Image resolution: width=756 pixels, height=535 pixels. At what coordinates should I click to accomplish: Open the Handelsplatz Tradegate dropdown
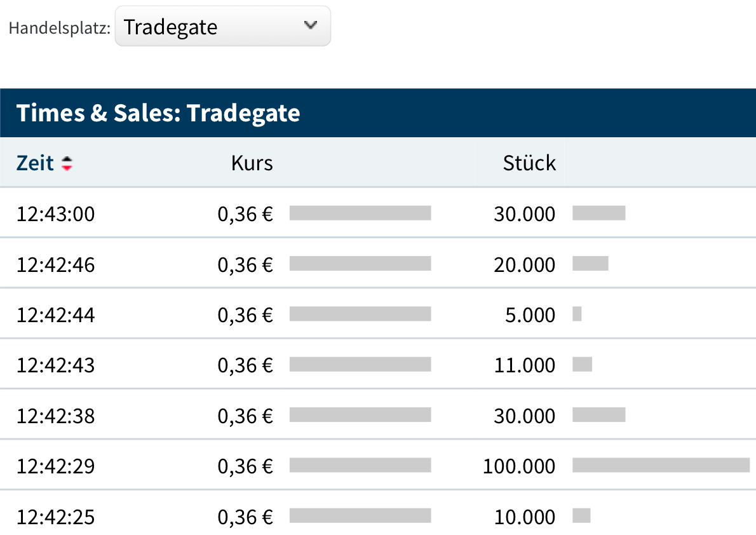point(222,27)
